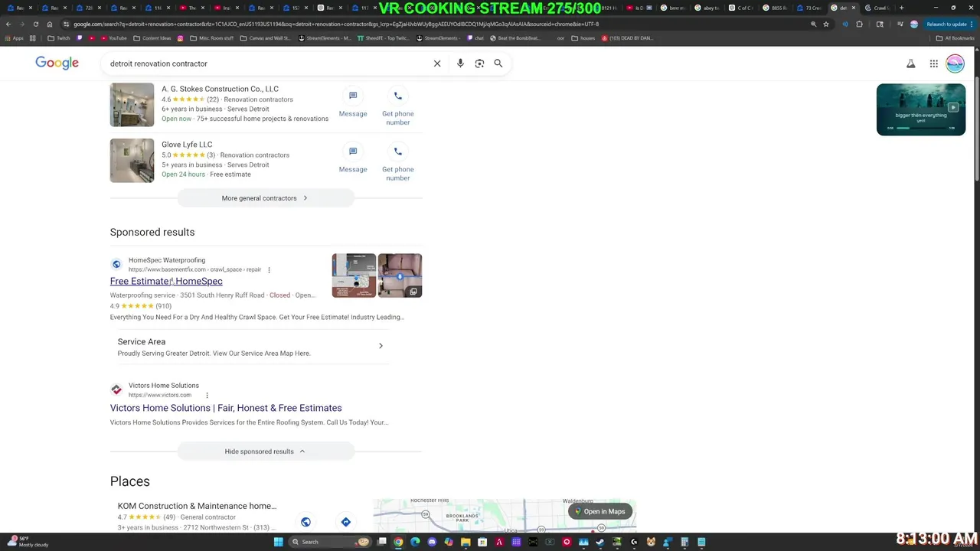This screenshot has width=980, height=551.
Task: Click the floating video player thumbnail
Action: pos(921,109)
